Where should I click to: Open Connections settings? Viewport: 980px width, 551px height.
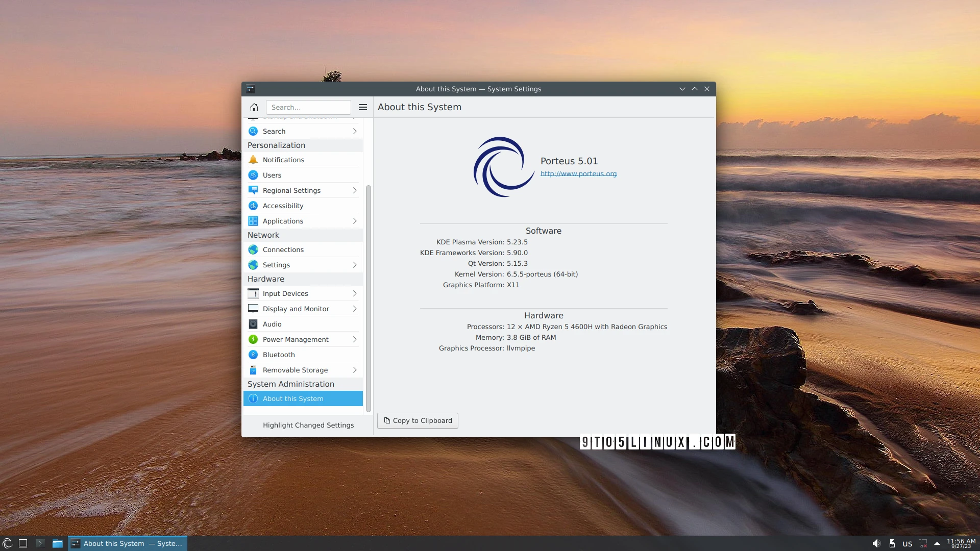(283, 249)
